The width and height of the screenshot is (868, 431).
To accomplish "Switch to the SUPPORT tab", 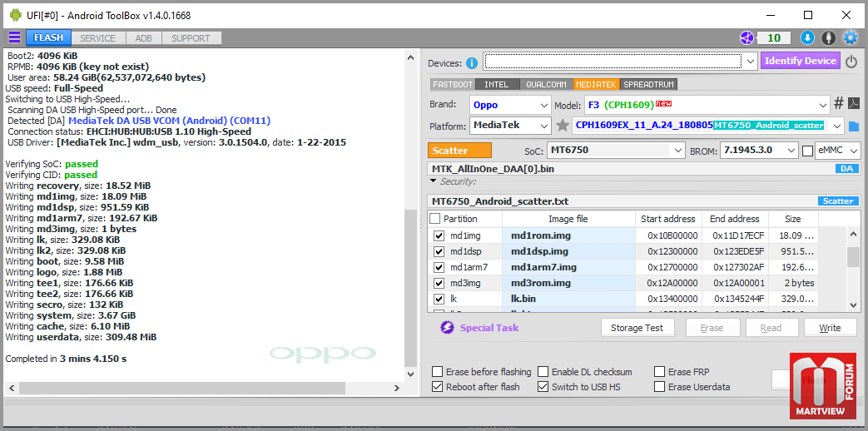I will 191,38.
